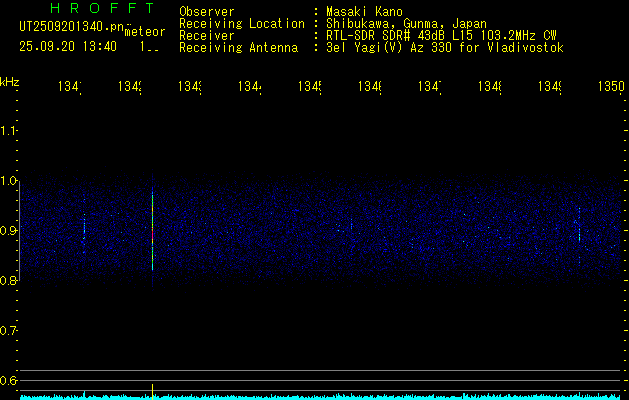Select the 0.9 kHz axis label
The width and height of the screenshot is (629, 400).
point(9,231)
